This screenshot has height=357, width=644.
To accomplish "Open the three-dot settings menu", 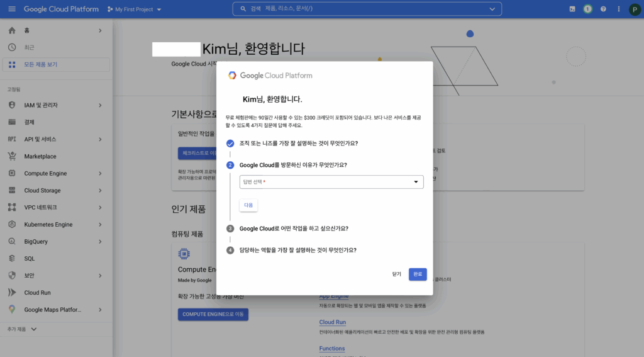I will coord(619,9).
